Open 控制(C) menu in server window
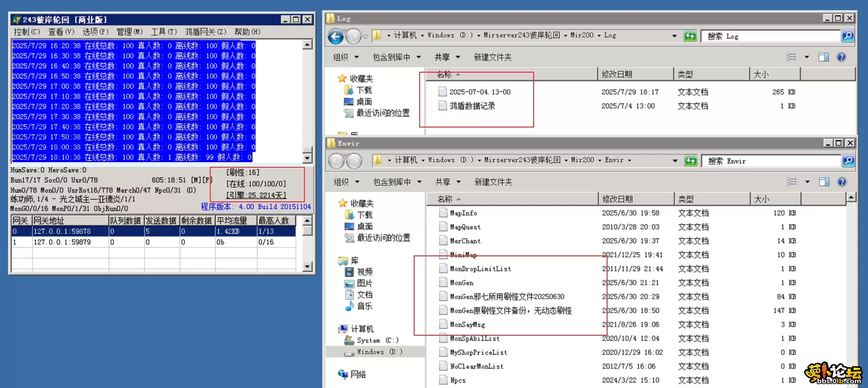 point(27,32)
